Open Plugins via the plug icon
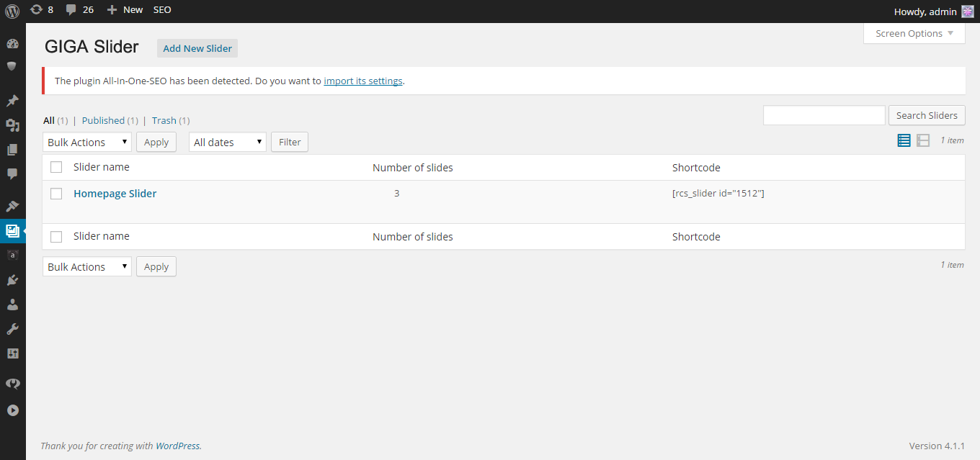The image size is (980, 460). pyautogui.click(x=12, y=280)
